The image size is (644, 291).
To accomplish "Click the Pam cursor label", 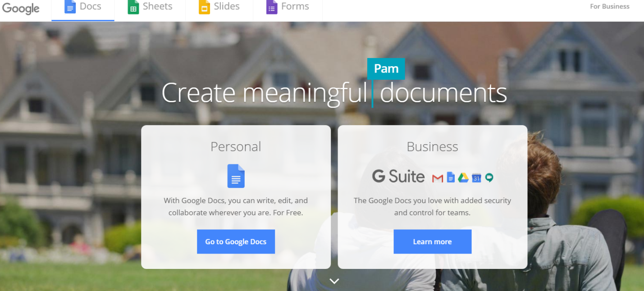I will pyautogui.click(x=386, y=69).
